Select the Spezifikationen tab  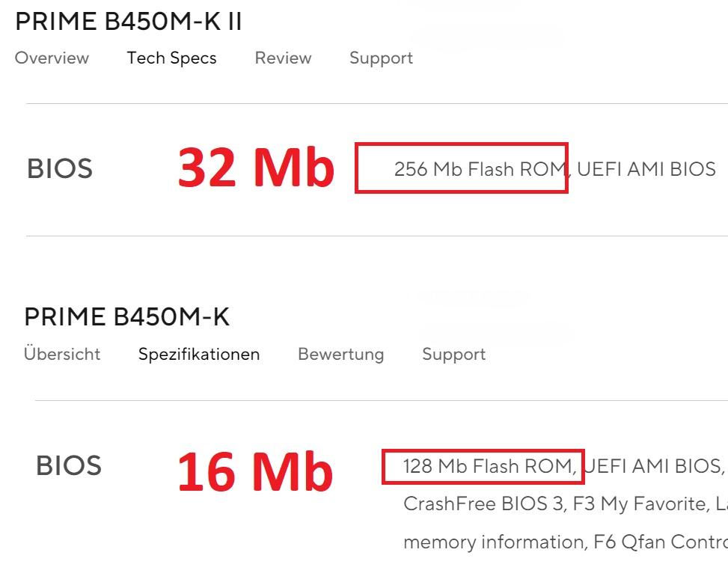click(199, 354)
